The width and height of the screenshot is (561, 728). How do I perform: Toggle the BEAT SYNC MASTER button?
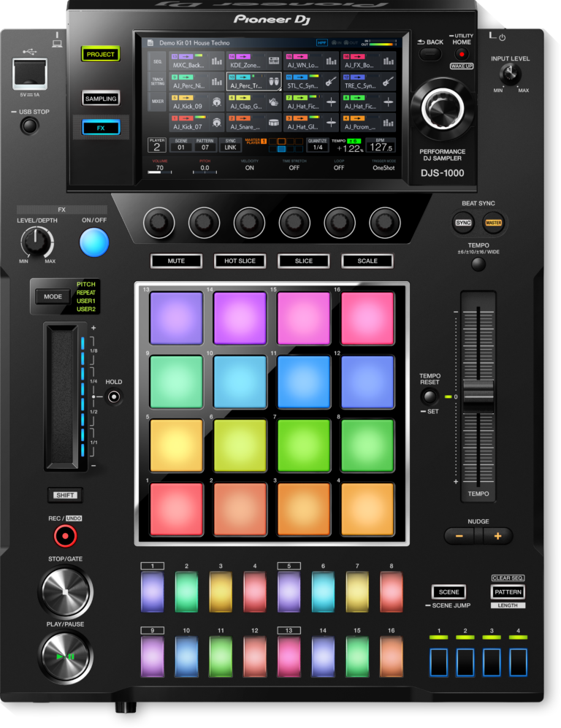493,223
